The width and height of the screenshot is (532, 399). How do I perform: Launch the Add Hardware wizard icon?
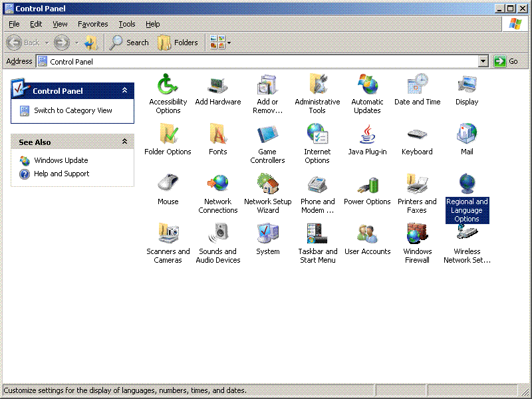point(218,84)
